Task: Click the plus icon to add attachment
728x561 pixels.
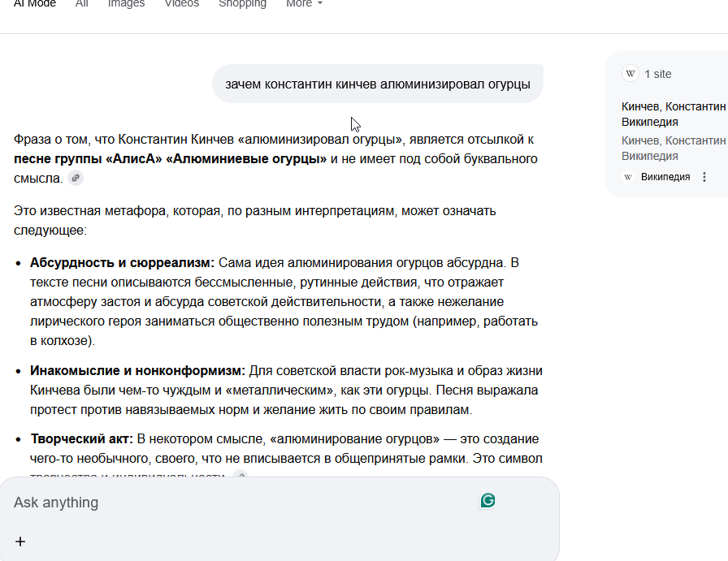Action: point(21,542)
